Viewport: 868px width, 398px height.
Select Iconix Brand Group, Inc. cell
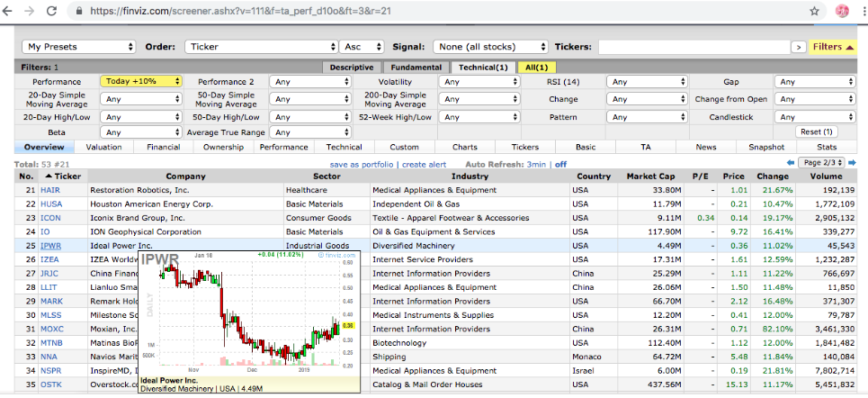(x=185, y=218)
